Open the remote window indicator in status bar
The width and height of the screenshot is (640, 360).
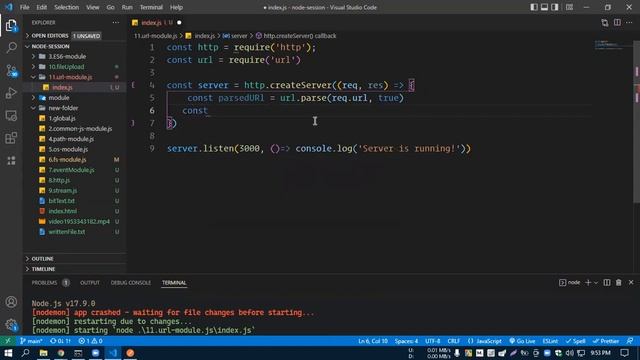click(x=7, y=341)
